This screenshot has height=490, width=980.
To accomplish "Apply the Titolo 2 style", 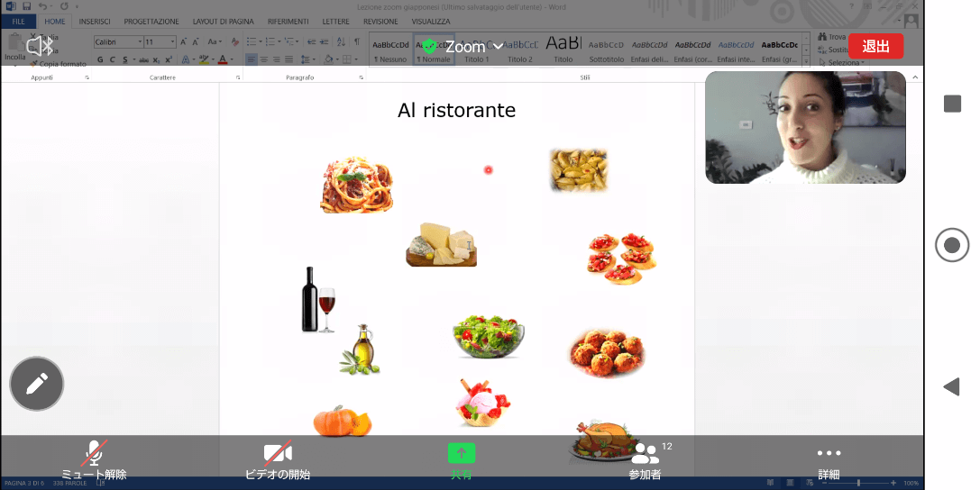I will [x=520, y=51].
